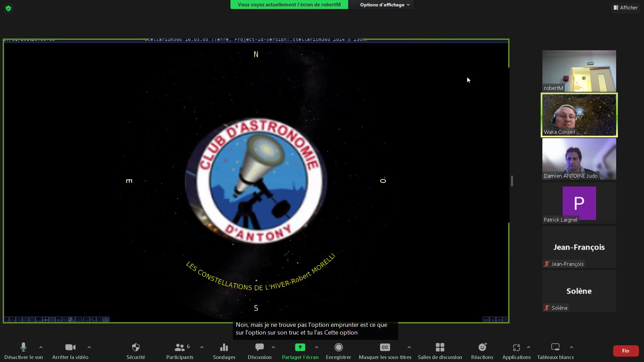Select Waka Conseil's video thumbnail
644x362 pixels.
pos(579,115)
